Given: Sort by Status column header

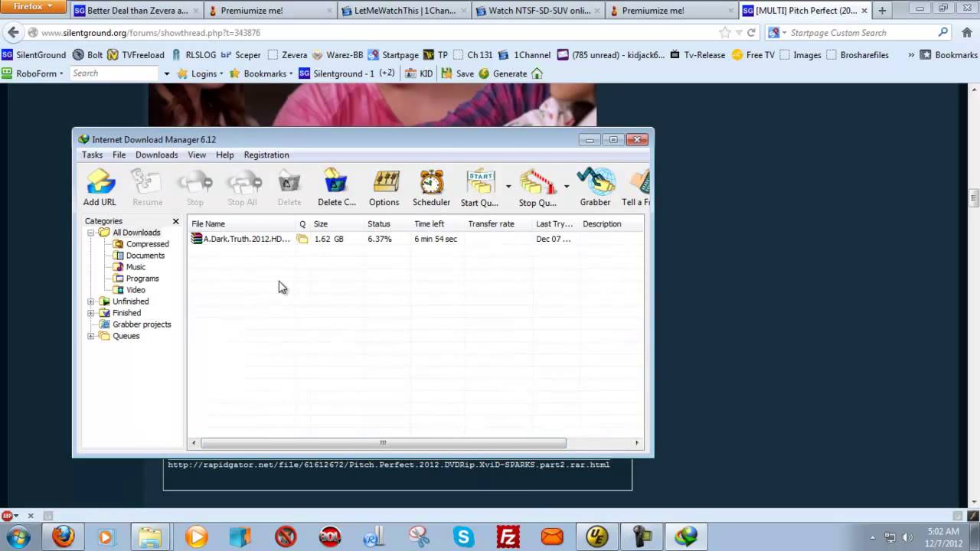Looking at the screenshot, I should point(387,224).
